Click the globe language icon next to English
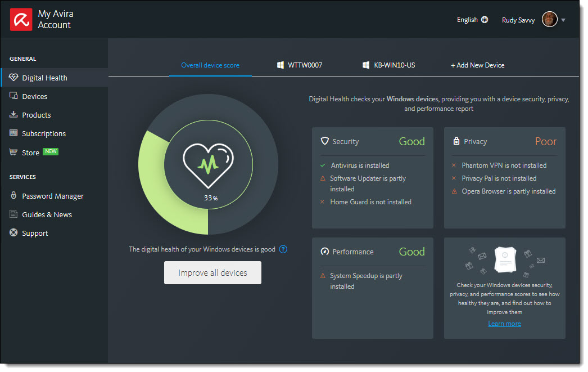 (x=485, y=20)
